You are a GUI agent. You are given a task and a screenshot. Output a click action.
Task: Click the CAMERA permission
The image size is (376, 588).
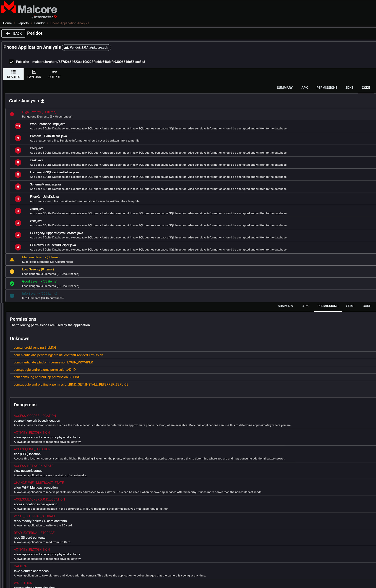(x=20, y=566)
